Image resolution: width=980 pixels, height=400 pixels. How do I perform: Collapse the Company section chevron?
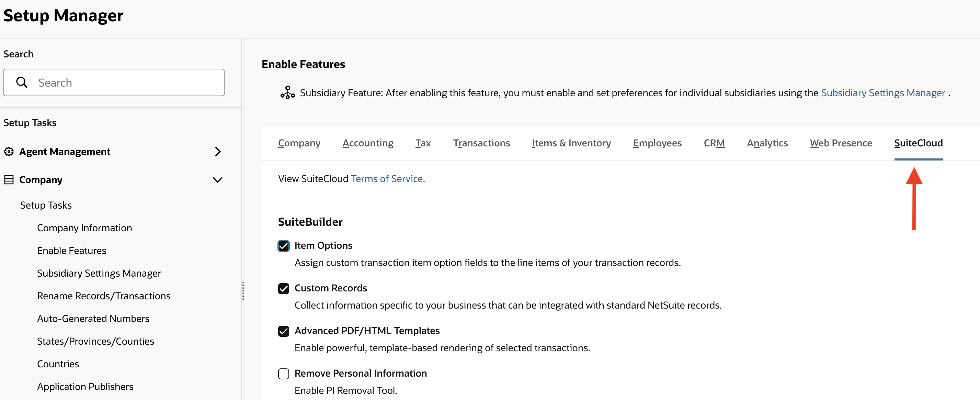[218, 180]
